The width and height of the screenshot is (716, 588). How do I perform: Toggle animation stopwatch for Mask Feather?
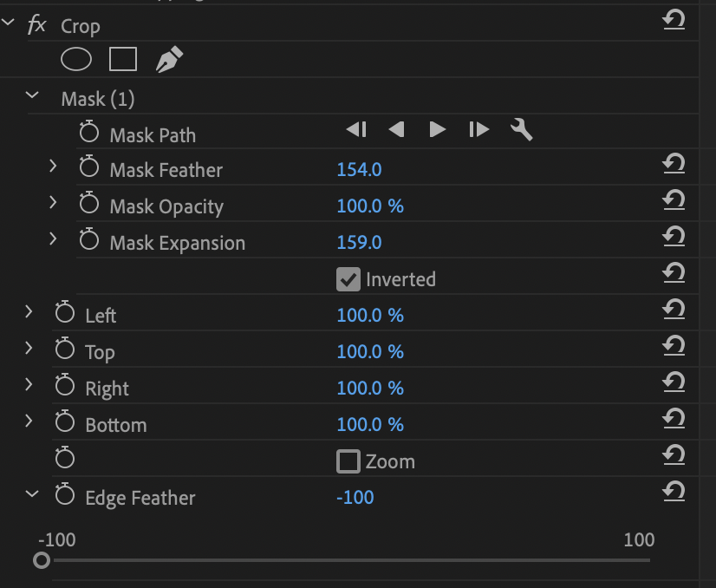click(89, 167)
